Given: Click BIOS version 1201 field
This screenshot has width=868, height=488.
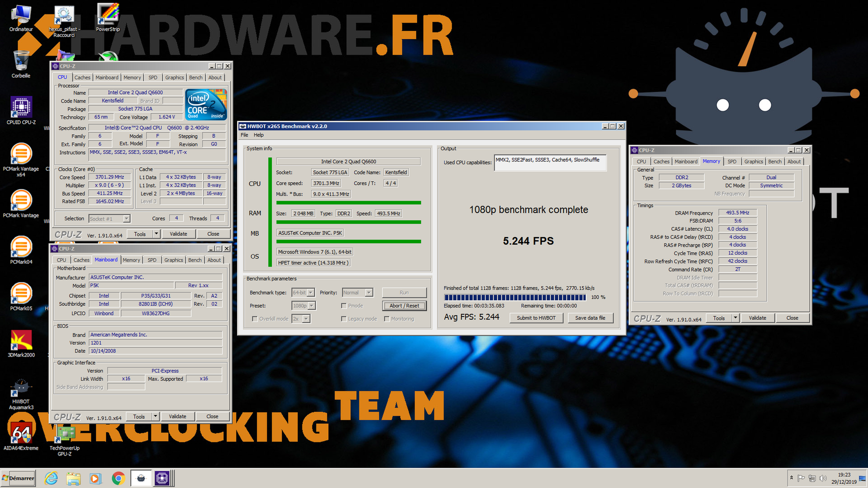Looking at the screenshot, I should click(156, 343).
